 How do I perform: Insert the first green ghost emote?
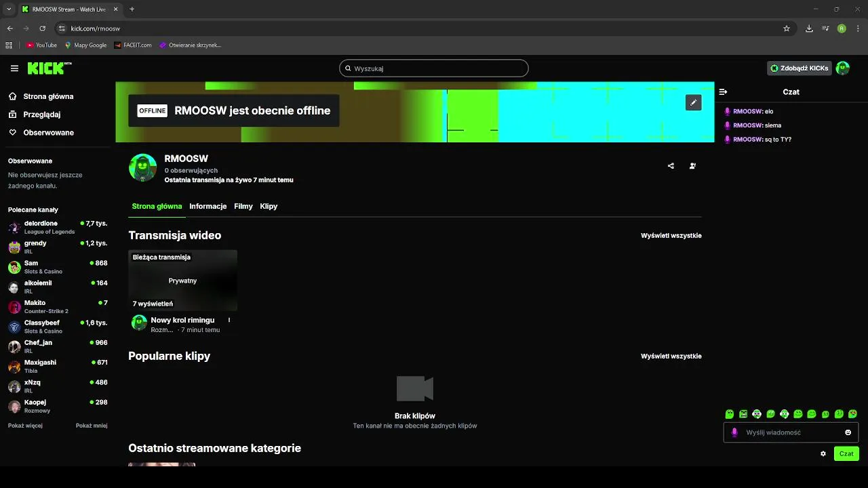click(x=730, y=414)
